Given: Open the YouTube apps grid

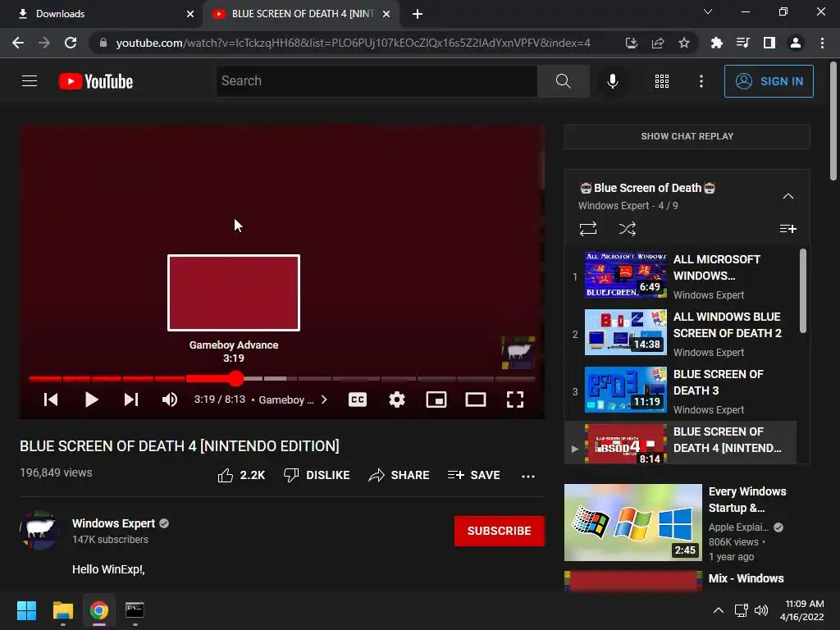Looking at the screenshot, I should coord(662,81).
